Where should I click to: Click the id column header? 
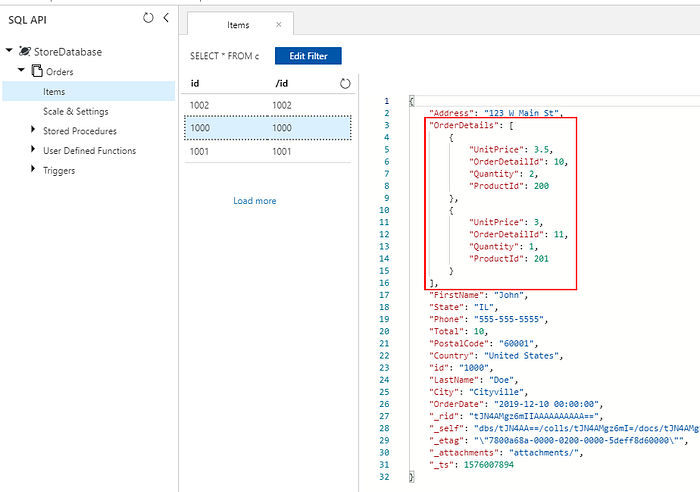(195, 83)
